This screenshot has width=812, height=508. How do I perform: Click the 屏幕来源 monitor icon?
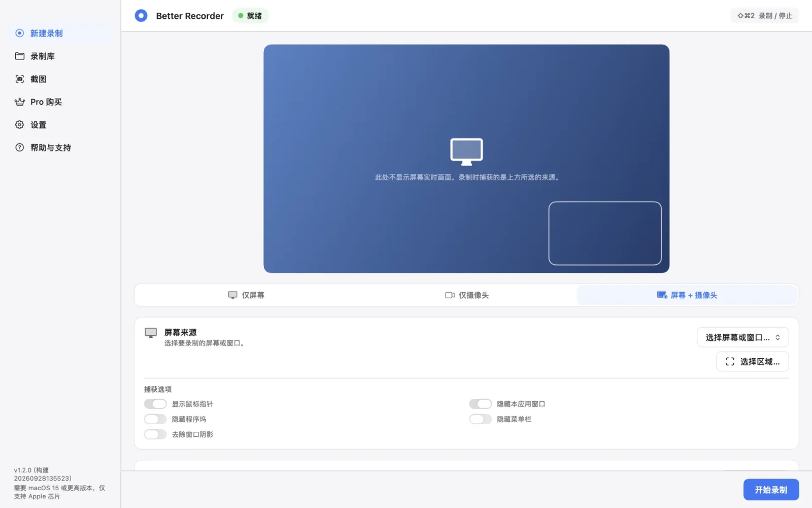151,333
